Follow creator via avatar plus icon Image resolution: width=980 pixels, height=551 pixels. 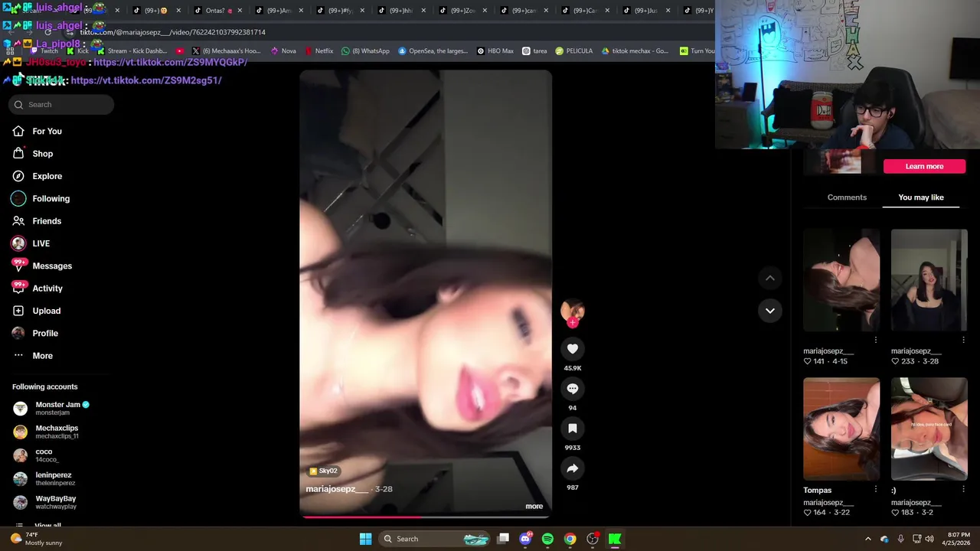pos(572,323)
